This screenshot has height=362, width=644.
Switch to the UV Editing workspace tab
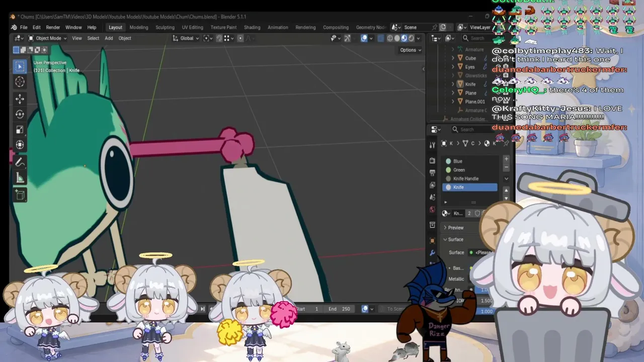click(193, 27)
